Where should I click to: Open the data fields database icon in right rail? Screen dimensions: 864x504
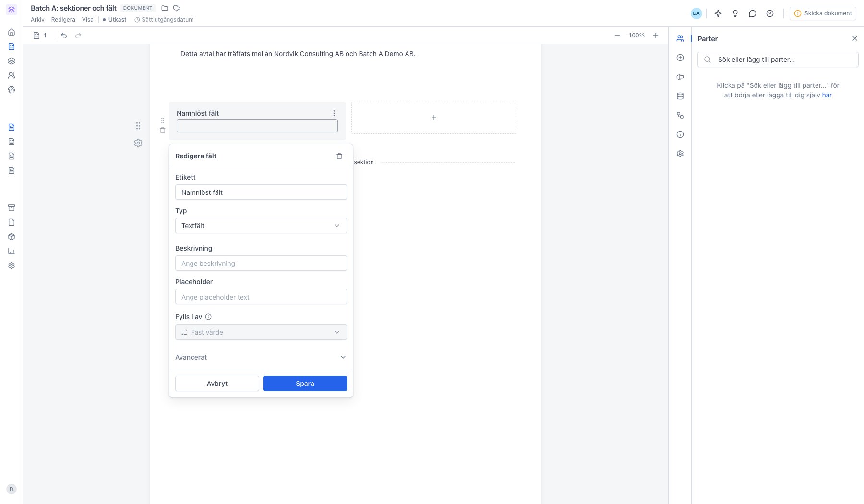pos(680,96)
